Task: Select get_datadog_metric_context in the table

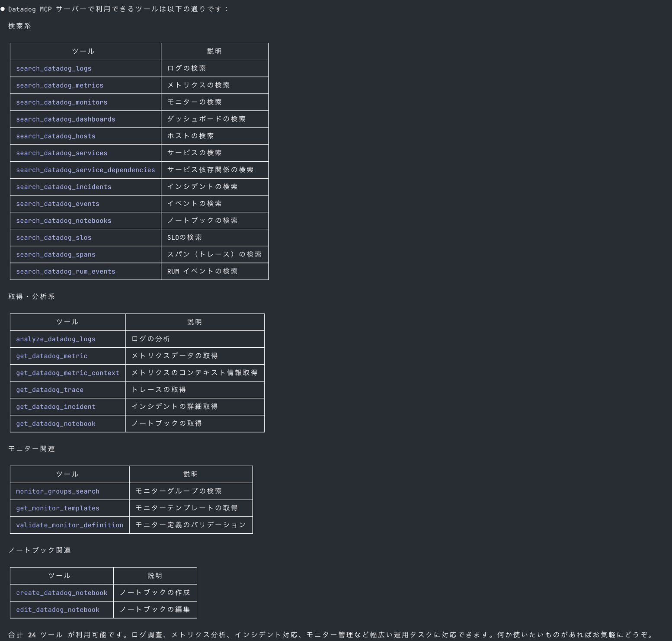Action: point(67,373)
